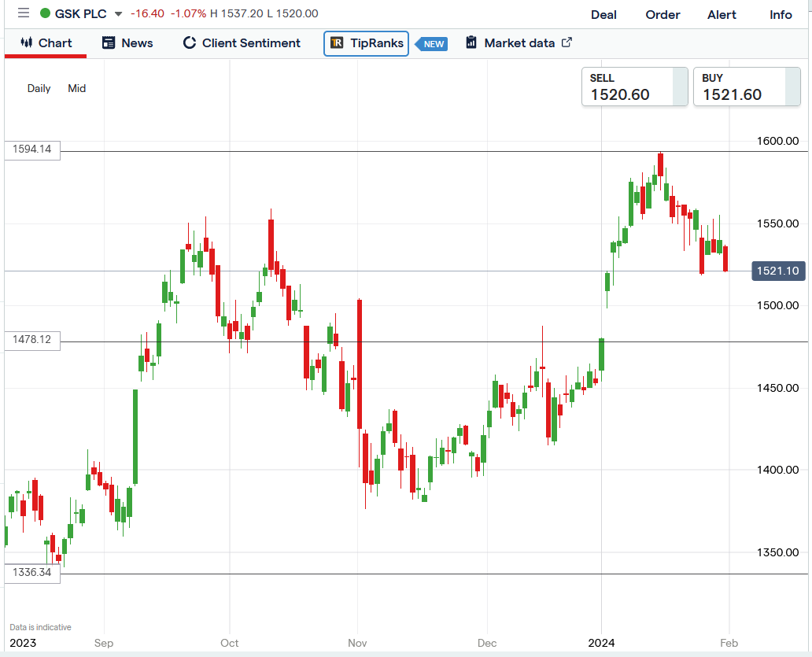Open the Order ticket

pyautogui.click(x=663, y=14)
